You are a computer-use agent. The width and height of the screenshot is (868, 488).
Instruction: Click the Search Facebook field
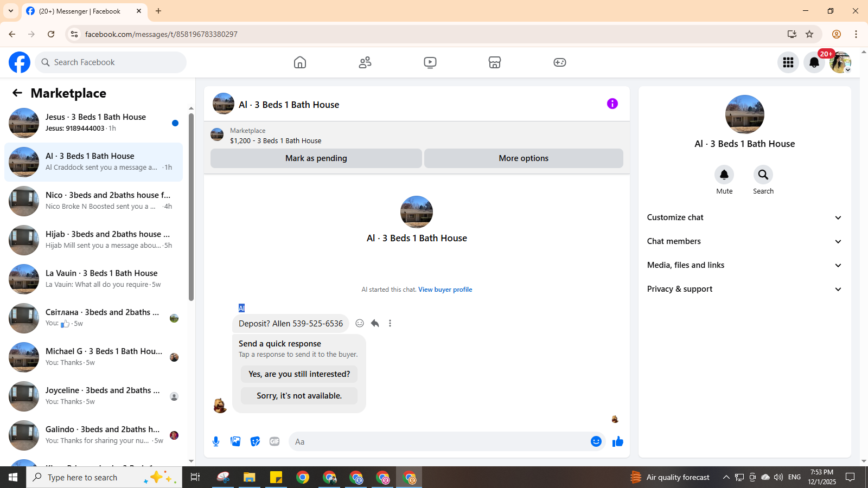pos(111,62)
